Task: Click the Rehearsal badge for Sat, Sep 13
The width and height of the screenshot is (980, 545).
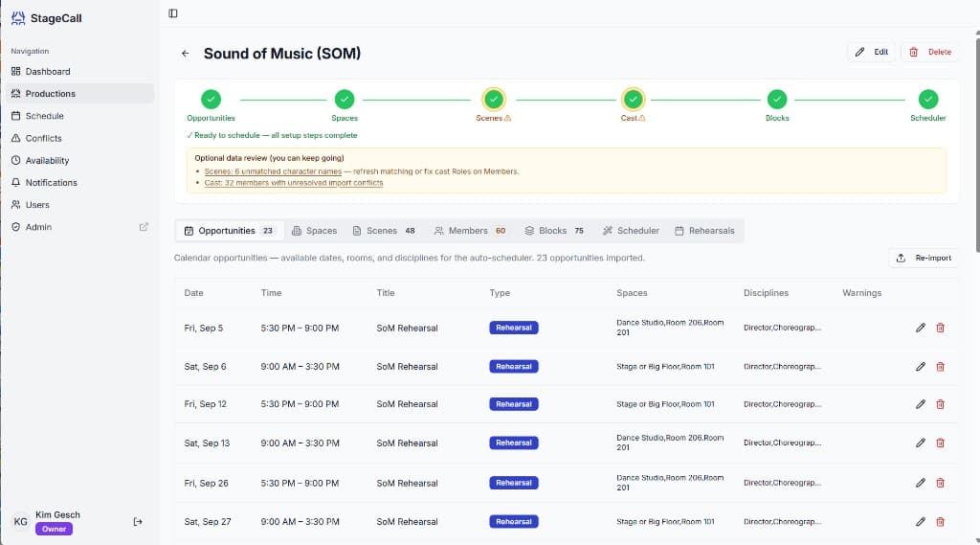Action: pyautogui.click(x=514, y=443)
